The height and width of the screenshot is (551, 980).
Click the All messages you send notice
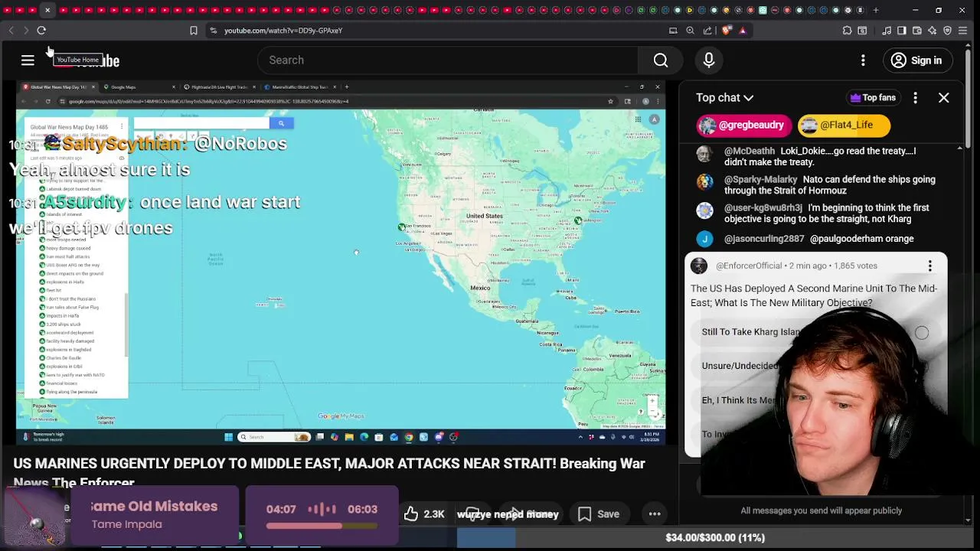coord(821,510)
